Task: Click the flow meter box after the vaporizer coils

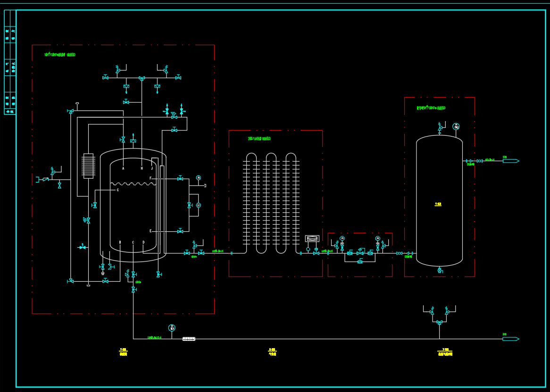Action: [312, 238]
